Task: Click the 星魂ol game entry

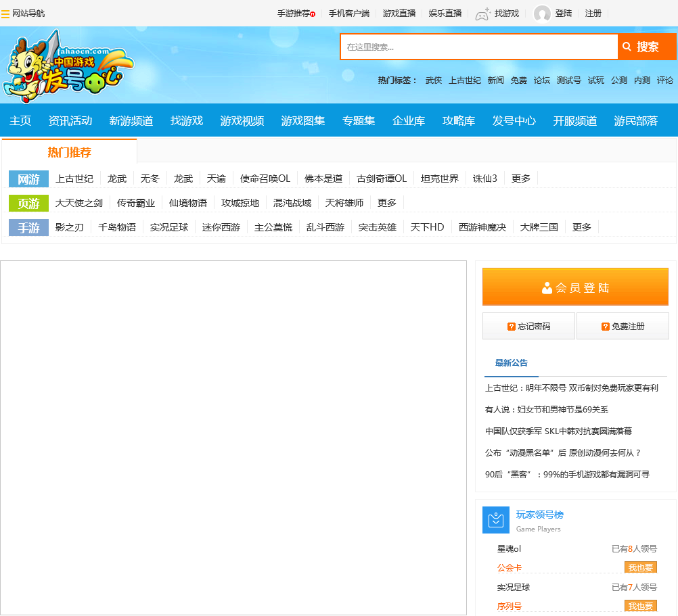Action: coord(509,548)
